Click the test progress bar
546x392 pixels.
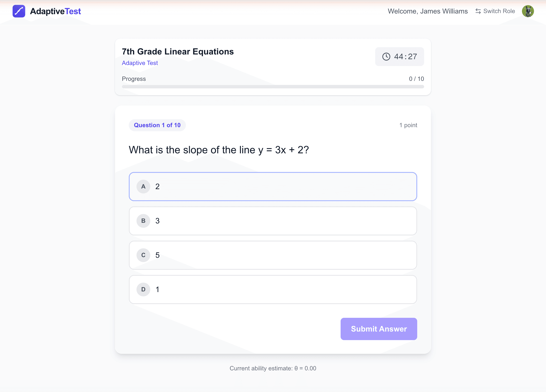[x=273, y=87]
